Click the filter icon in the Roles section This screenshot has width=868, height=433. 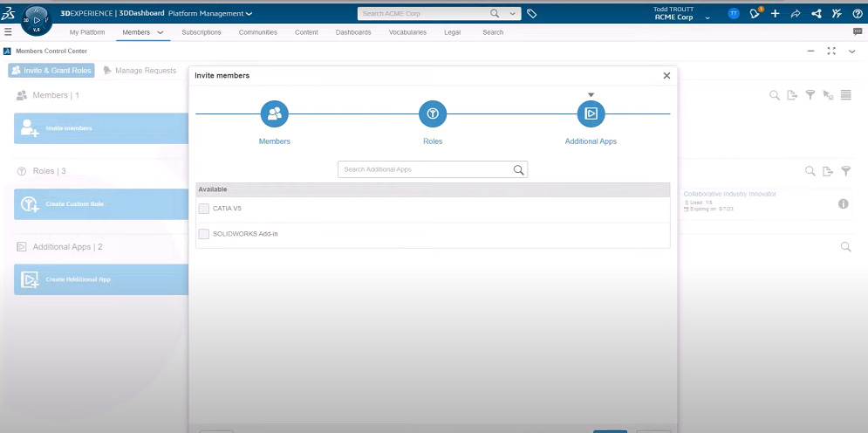tap(846, 171)
